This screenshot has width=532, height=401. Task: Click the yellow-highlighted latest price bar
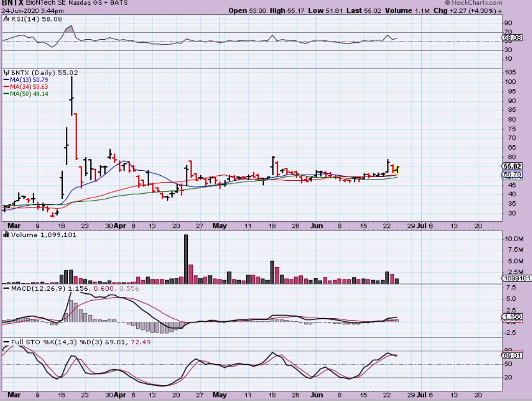397,169
